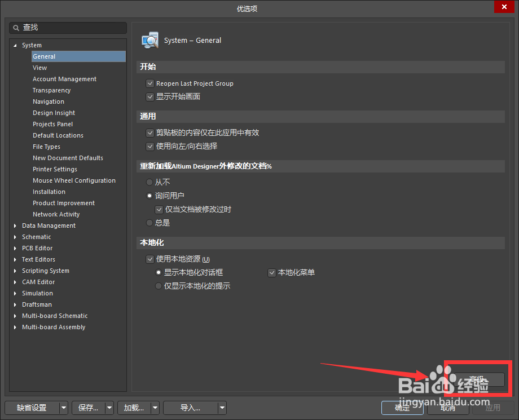This screenshot has width=519, height=420.
Task: Select 仅显示本地化的提示 radio button
Action: [x=159, y=286]
